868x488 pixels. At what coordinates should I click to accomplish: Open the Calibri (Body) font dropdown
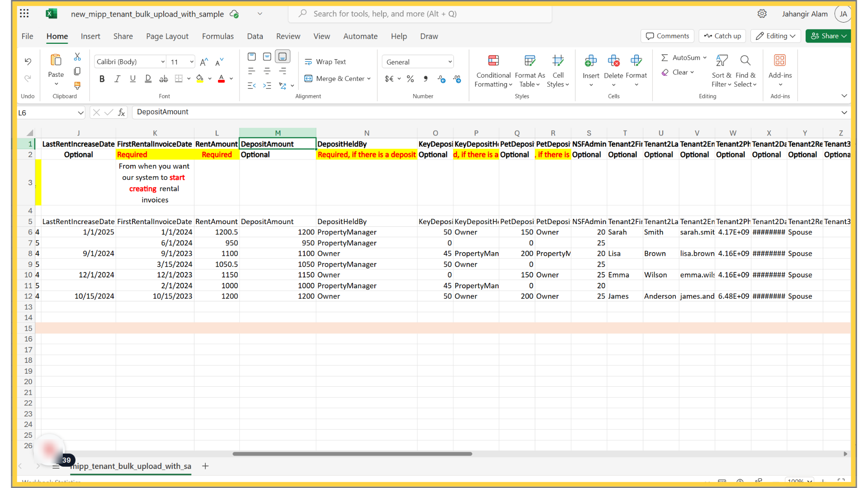click(163, 62)
